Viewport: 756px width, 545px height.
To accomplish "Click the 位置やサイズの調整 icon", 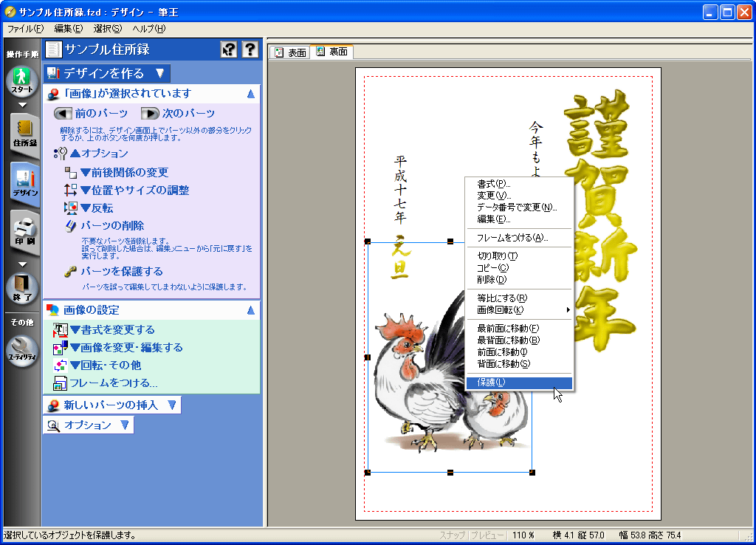I will click(70, 190).
